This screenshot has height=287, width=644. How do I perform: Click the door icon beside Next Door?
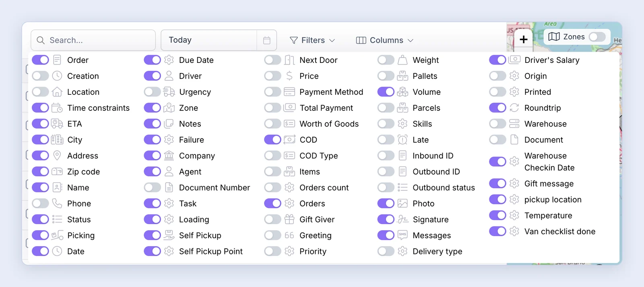(x=289, y=60)
